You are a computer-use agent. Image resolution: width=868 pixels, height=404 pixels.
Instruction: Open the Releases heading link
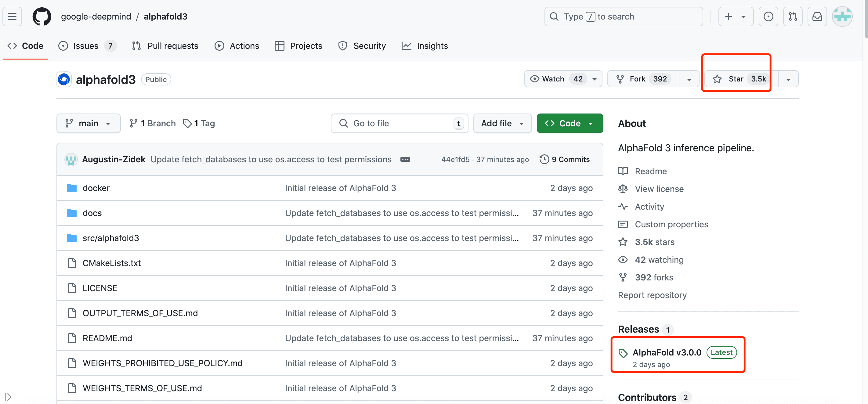[x=638, y=329]
